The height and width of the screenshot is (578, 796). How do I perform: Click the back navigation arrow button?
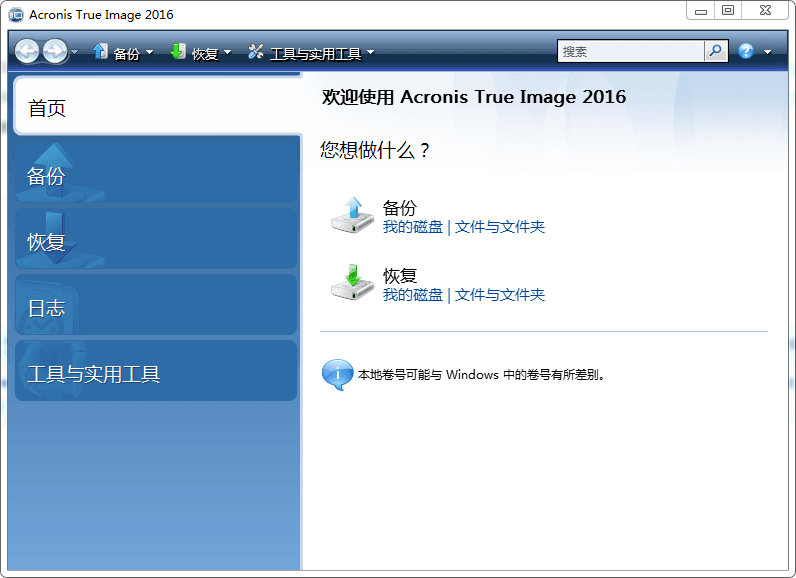click(x=27, y=51)
